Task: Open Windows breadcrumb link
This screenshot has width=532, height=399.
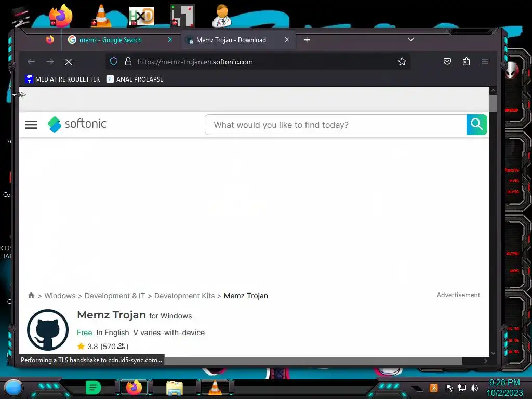Action: [60, 296]
